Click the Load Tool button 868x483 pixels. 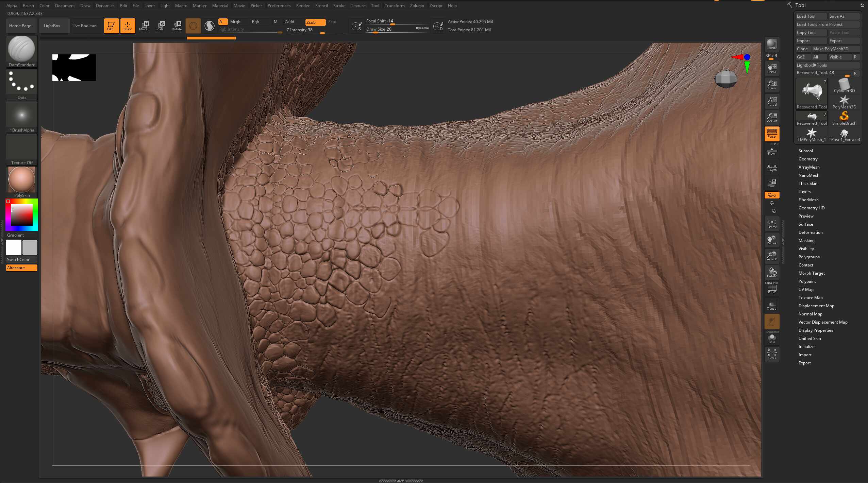click(811, 16)
